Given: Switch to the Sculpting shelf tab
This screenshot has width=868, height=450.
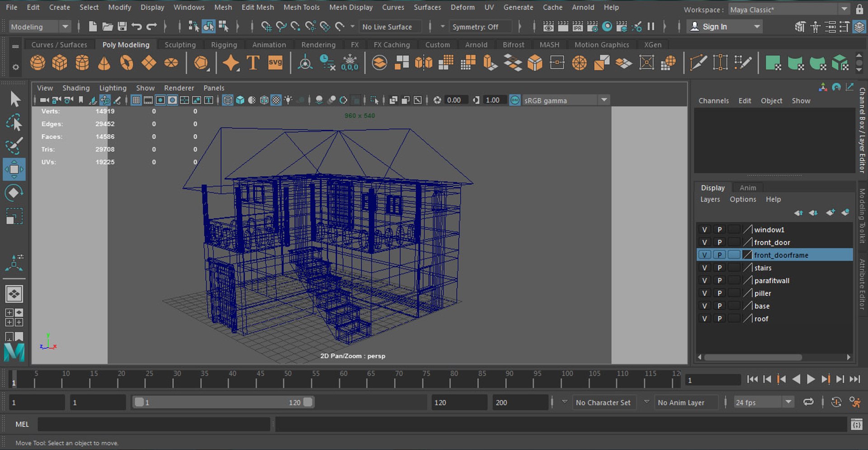Looking at the screenshot, I should coord(180,45).
